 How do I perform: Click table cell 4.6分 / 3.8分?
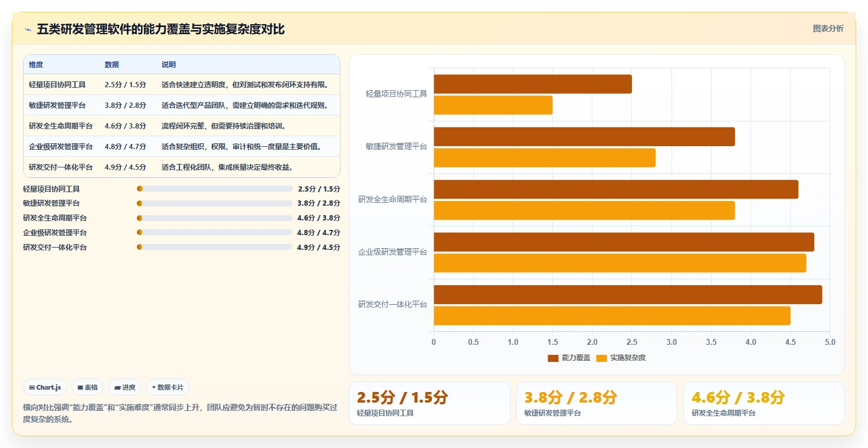click(126, 126)
